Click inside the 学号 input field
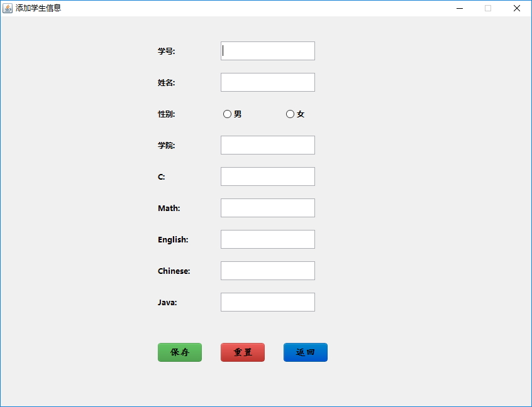532x407 pixels. tap(267, 50)
